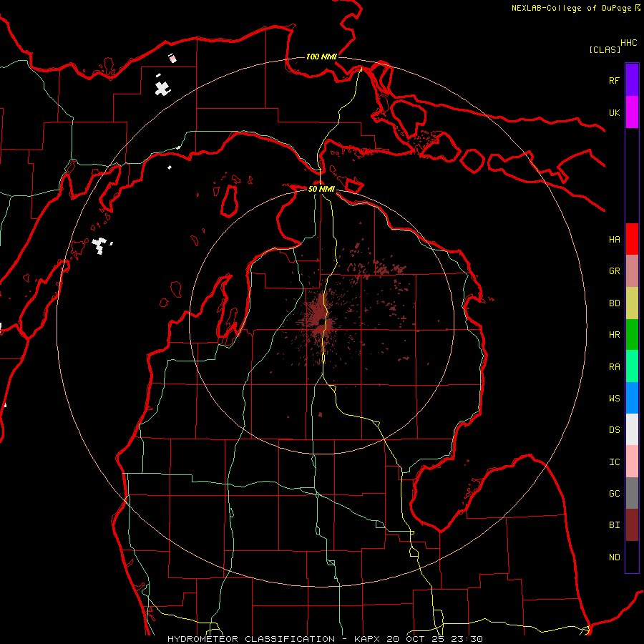
Task: Click the IC legend label
Action: click(614, 462)
